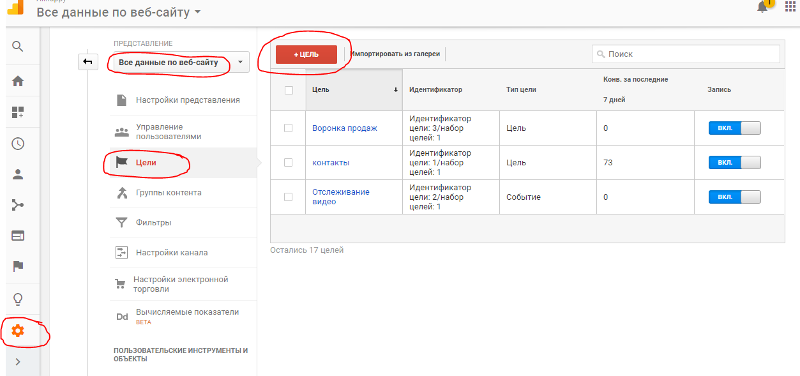800x376 pixels.
Task: Click the funnel icon next to Фильтры
Action: click(121, 223)
